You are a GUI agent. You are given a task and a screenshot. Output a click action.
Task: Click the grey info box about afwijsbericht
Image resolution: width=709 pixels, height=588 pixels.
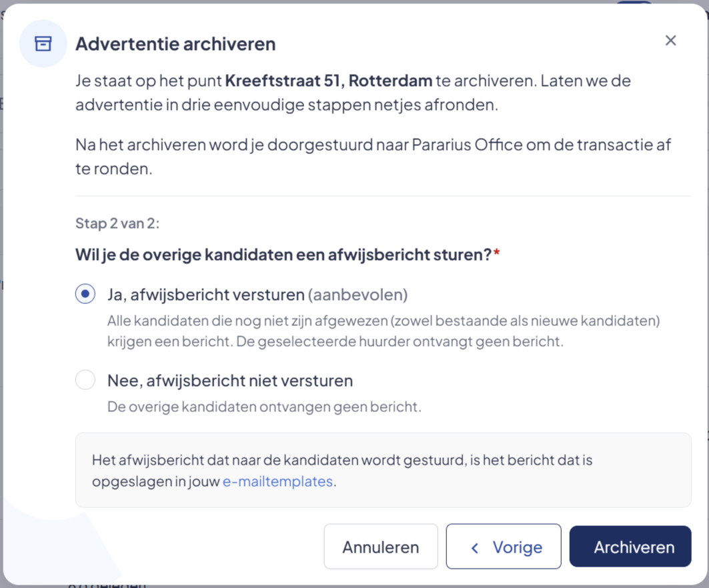pos(383,469)
